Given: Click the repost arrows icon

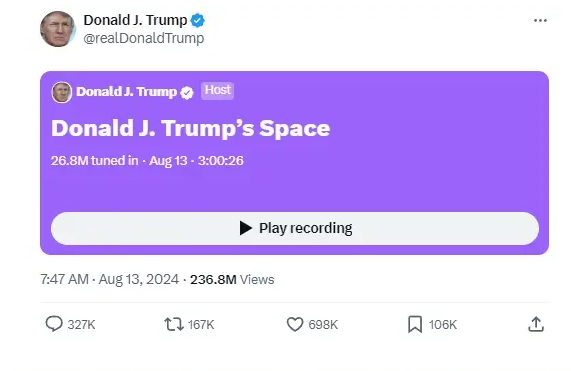Looking at the screenshot, I should [x=174, y=324].
